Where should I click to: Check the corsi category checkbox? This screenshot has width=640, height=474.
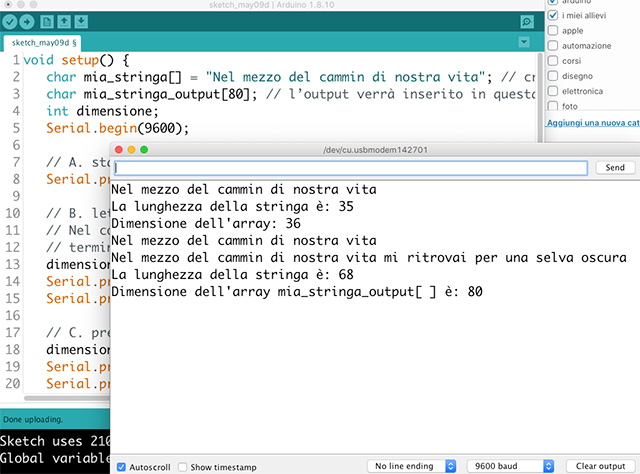pyautogui.click(x=553, y=61)
